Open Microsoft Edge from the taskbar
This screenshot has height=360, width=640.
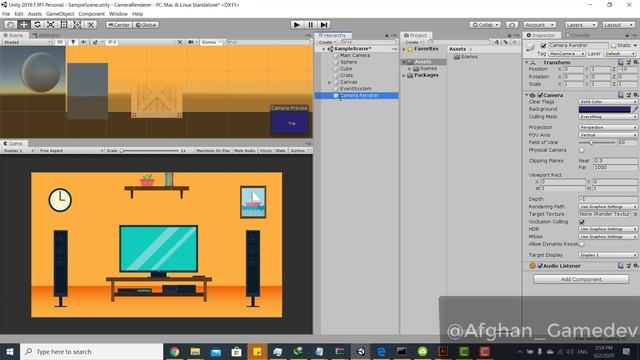(x=381, y=351)
